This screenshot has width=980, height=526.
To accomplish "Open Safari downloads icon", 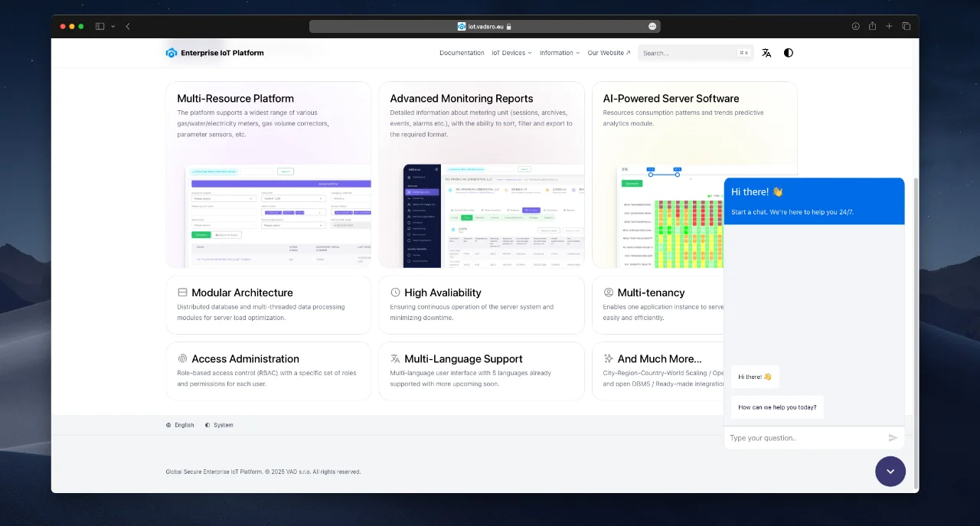I will (855, 26).
